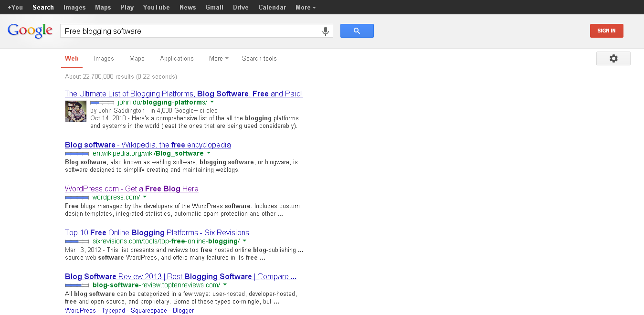Open Search tools options

[x=259, y=58]
